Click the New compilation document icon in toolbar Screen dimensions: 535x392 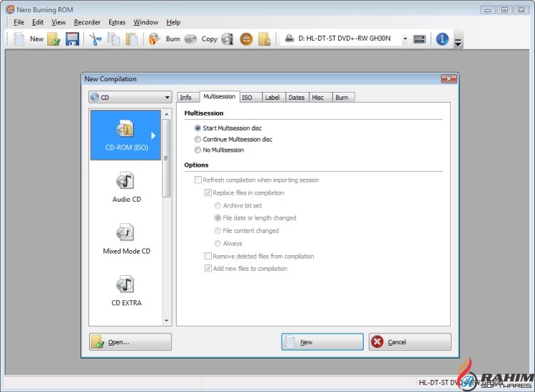tap(19, 39)
